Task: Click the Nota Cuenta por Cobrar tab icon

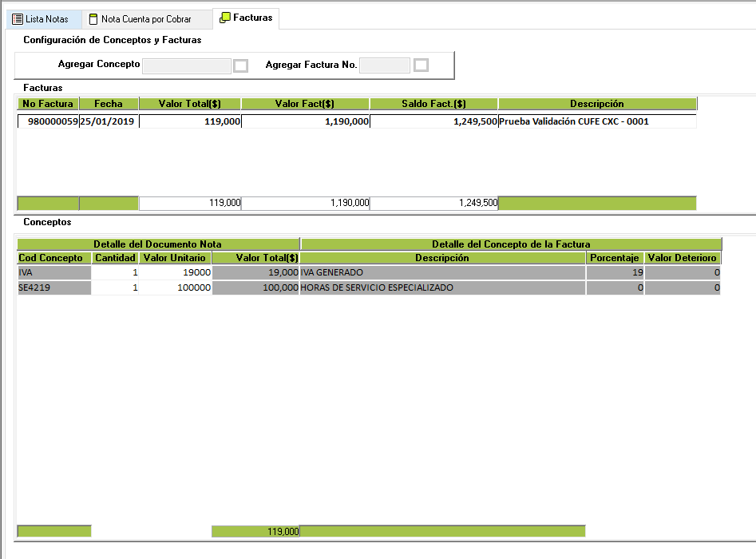Action: (93, 19)
